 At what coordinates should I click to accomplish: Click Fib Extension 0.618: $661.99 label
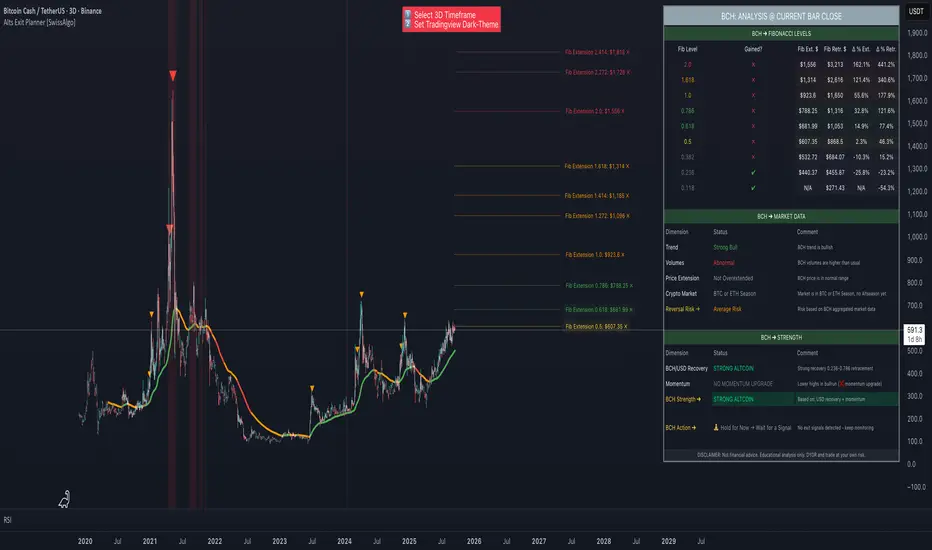(599, 310)
